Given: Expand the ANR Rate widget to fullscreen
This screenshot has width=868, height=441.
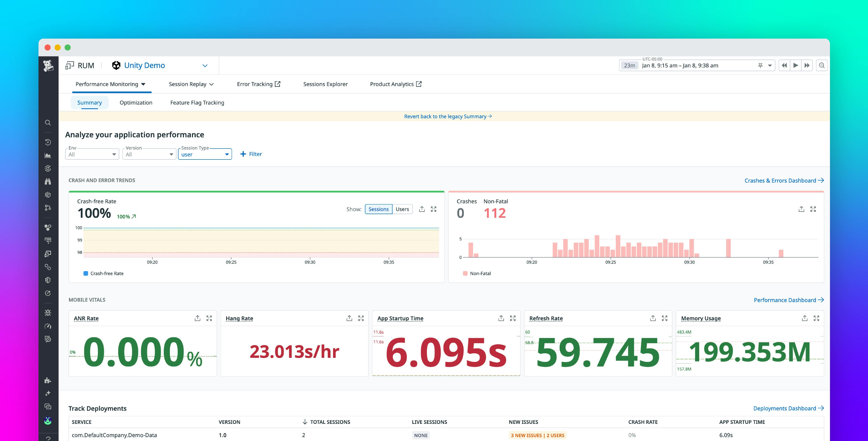Looking at the screenshot, I should point(209,318).
